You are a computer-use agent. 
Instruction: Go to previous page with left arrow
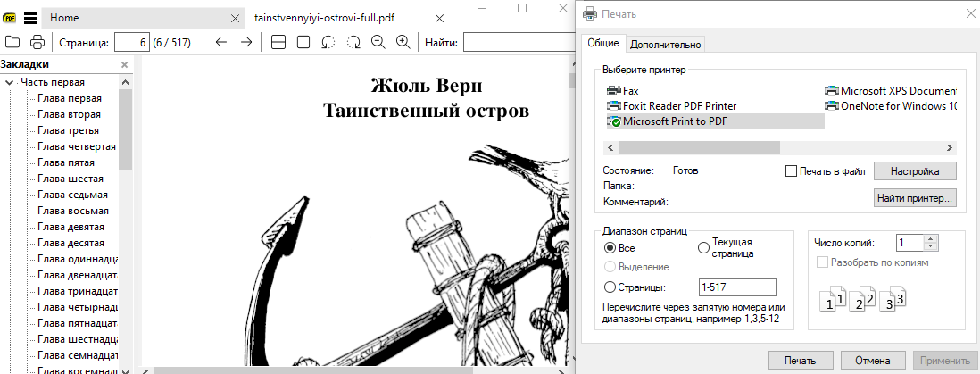click(220, 43)
